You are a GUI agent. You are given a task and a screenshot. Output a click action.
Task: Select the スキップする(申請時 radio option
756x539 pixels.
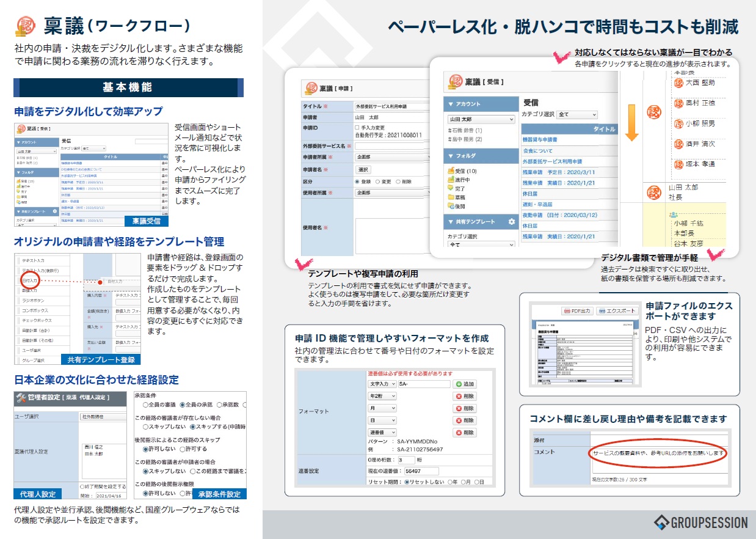tap(192, 427)
